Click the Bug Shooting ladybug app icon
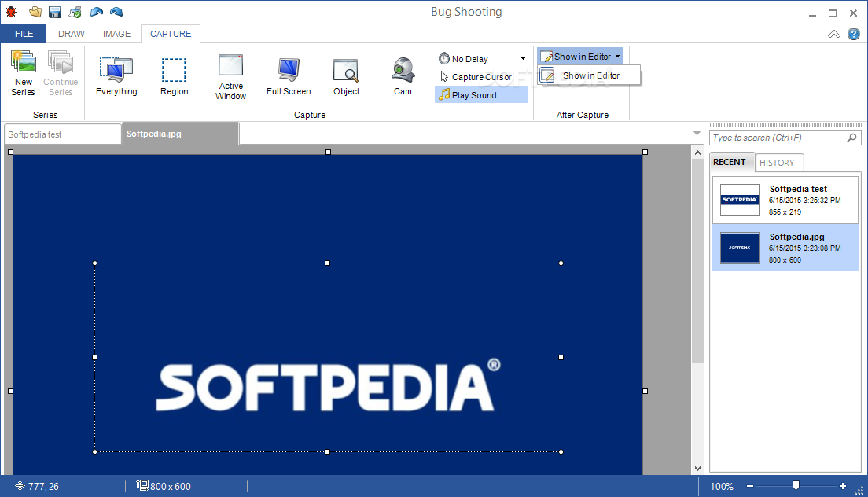 point(10,12)
